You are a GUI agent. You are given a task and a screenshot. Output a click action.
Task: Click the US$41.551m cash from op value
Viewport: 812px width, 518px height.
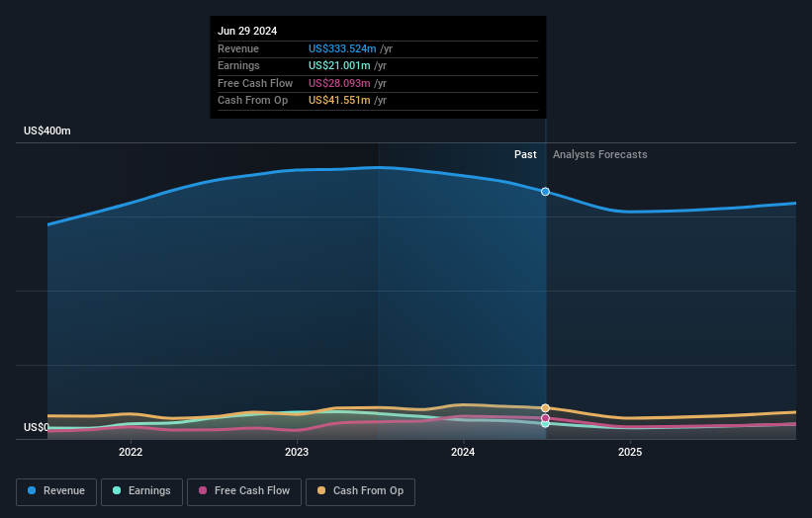(x=339, y=101)
